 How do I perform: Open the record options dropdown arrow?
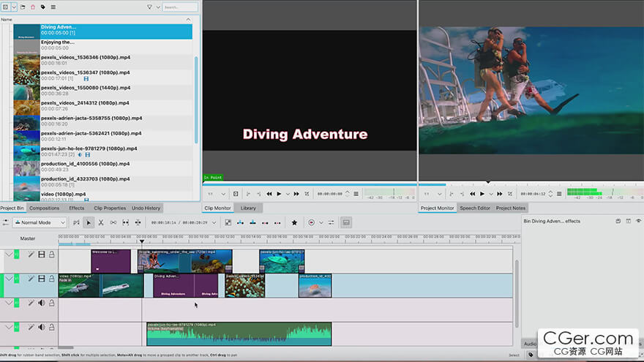point(321,222)
